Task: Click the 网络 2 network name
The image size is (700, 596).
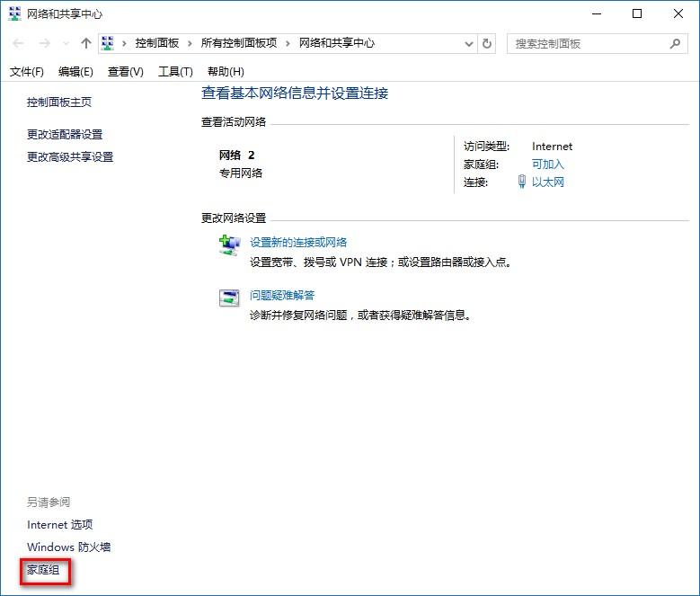Action: click(236, 156)
